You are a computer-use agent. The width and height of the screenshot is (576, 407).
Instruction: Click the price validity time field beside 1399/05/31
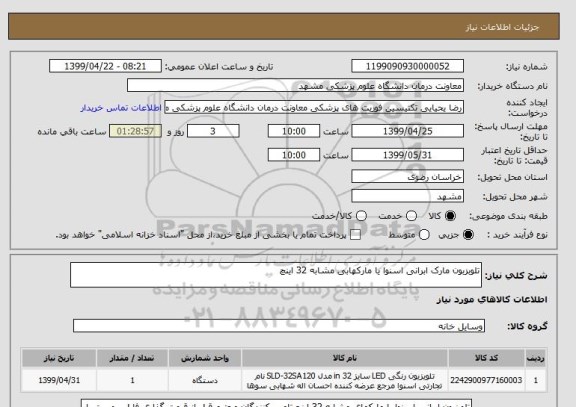tap(294, 155)
